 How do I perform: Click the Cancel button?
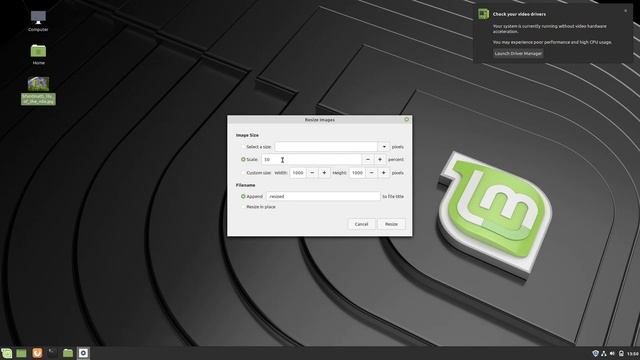point(361,224)
